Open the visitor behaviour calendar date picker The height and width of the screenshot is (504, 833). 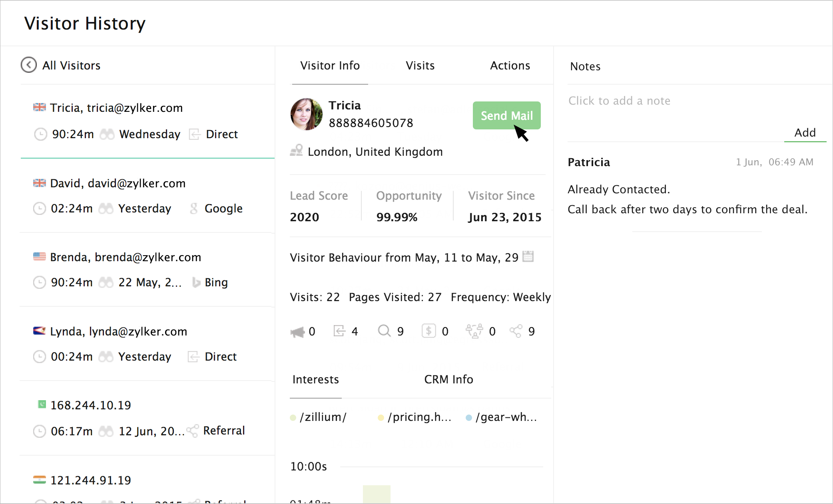528,256
